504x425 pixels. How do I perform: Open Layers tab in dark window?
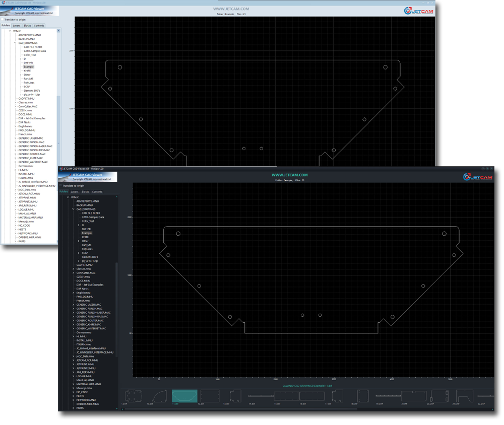(x=75, y=191)
